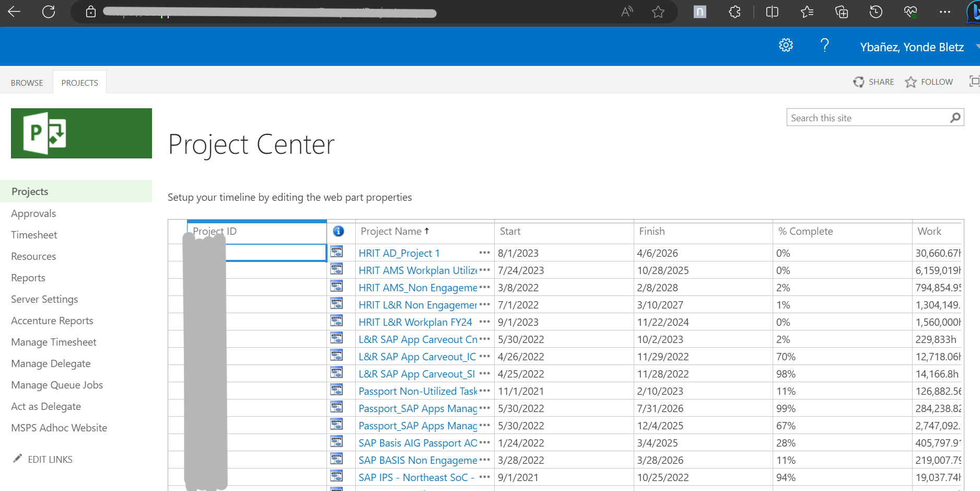The image size is (980, 491).
Task: Open the Read Aloud icon in address bar
Action: click(x=627, y=12)
